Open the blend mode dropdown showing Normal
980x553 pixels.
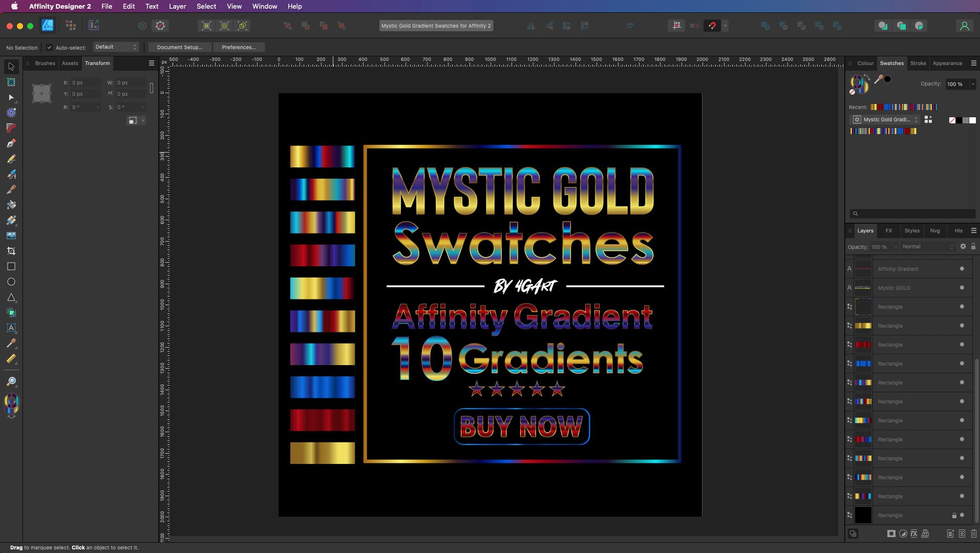(927, 247)
